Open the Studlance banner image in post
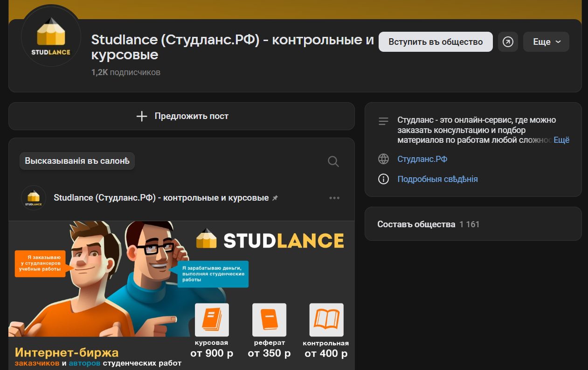This screenshot has height=370, width=588. pos(181,294)
